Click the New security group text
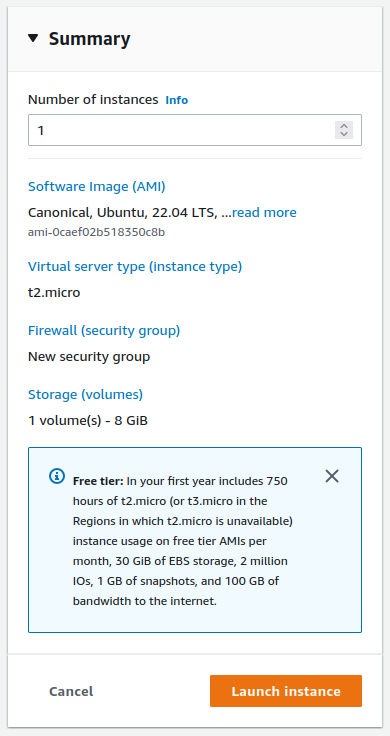The height and width of the screenshot is (736, 390). (89, 357)
